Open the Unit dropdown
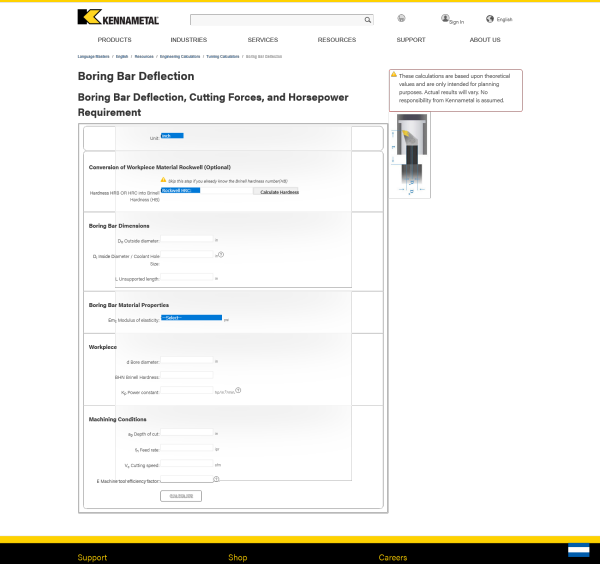 pos(172,135)
